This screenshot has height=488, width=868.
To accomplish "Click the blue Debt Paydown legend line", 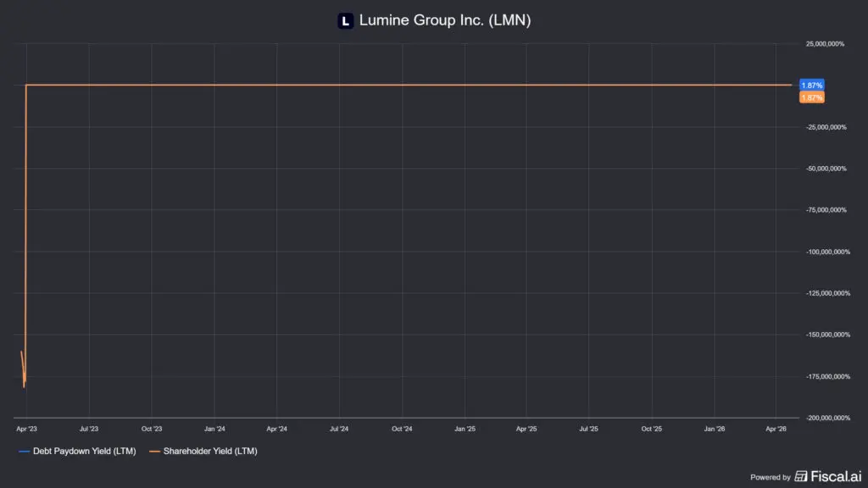I will coord(25,452).
